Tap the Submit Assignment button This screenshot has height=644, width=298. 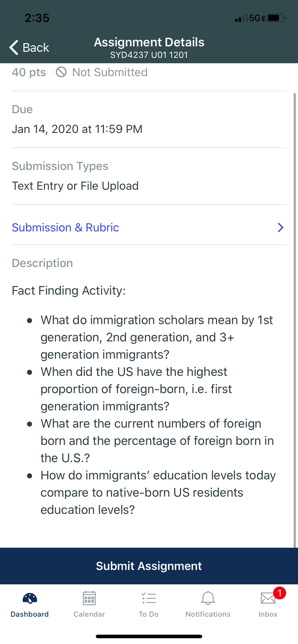click(x=149, y=566)
